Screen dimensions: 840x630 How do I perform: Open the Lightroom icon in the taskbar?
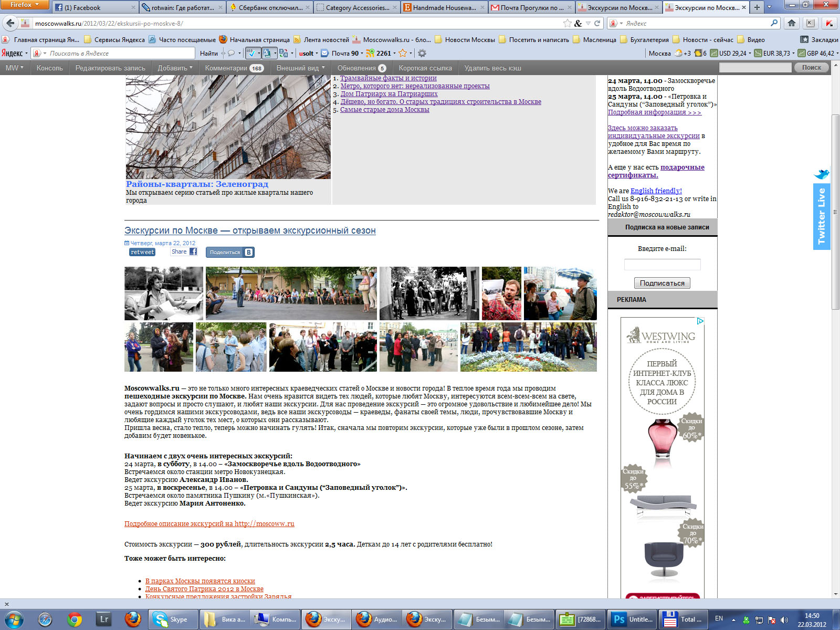click(x=104, y=619)
